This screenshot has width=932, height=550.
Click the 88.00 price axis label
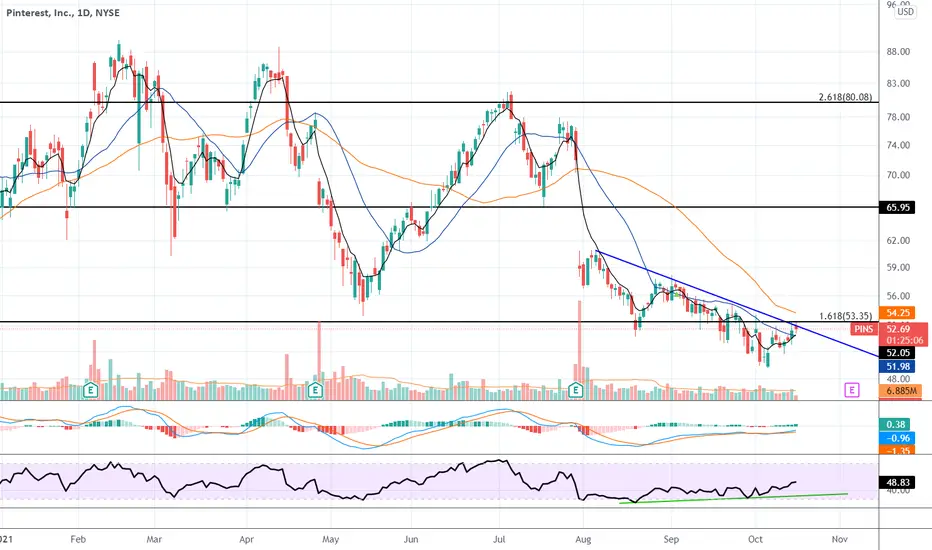tap(898, 52)
